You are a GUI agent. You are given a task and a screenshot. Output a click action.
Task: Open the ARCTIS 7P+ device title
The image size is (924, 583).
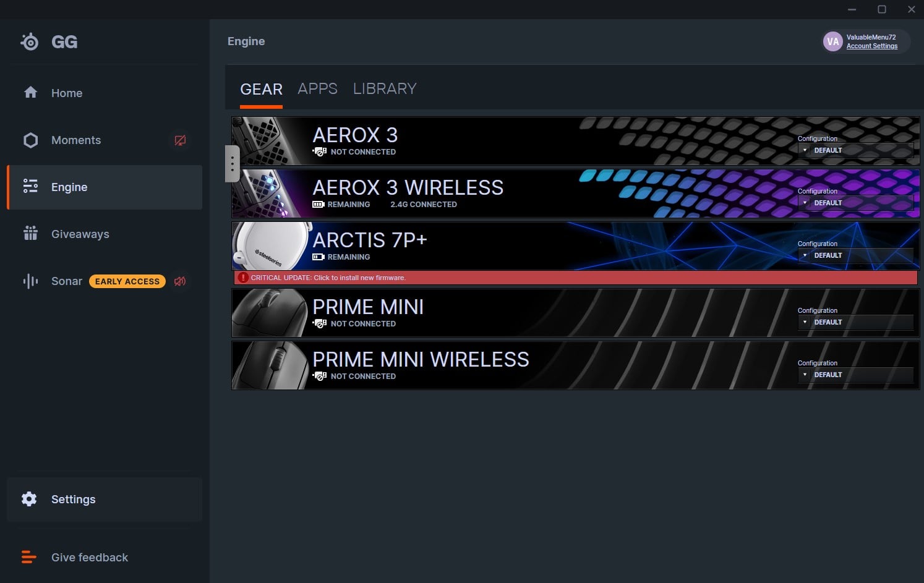click(x=370, y=240)
